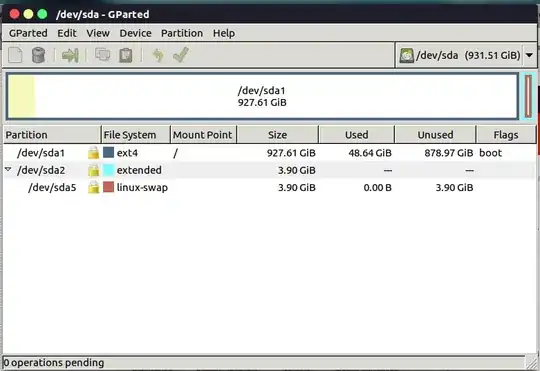The width and height of the screenshot is (540, 371).
Task: Click the yellow used-space area of sda1
Action: (x=22, y=96)
